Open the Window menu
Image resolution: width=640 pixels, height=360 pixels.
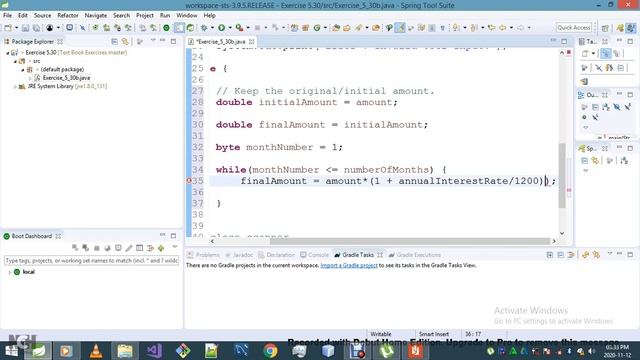(x=187, y=16)
